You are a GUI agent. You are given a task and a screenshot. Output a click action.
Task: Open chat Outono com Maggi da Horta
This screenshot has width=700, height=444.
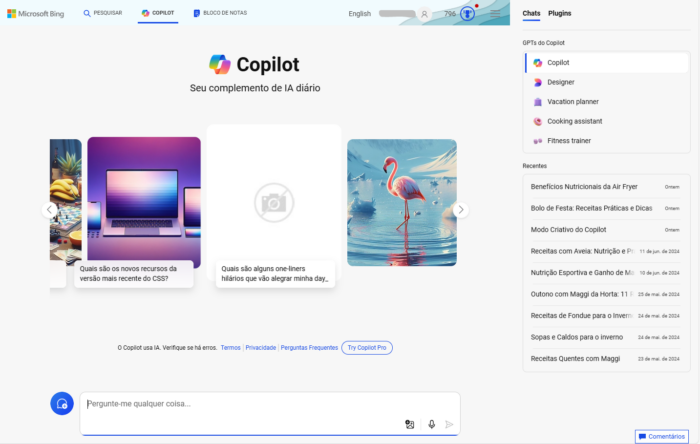[605, 294]
